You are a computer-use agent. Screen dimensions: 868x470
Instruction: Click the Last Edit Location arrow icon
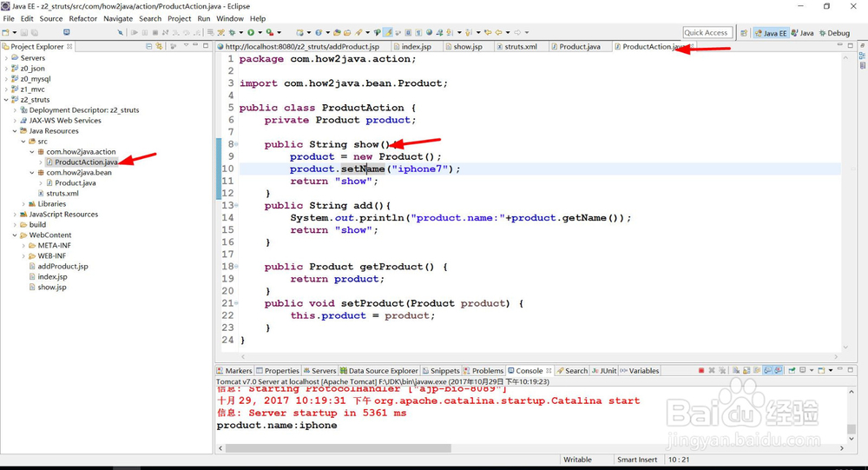coord(488,32)
